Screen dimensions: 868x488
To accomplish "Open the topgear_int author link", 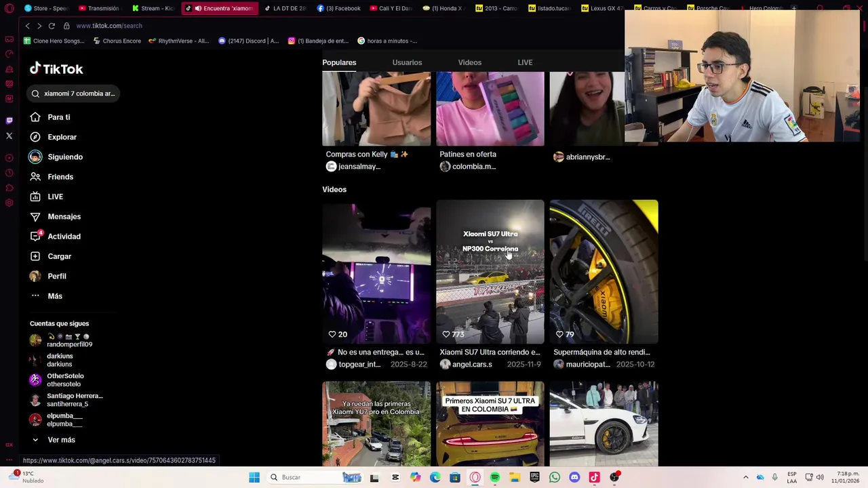I will (x=359, y=365).
